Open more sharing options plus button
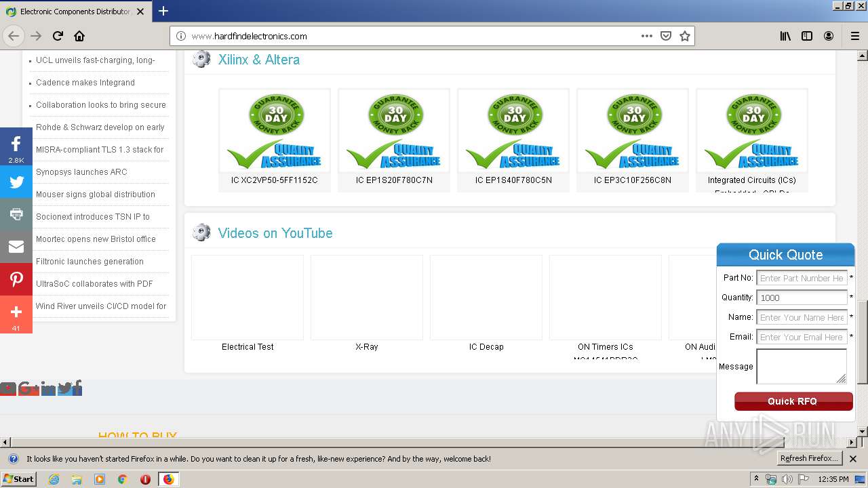Screen dimensions: 868x488 (16, 314)
